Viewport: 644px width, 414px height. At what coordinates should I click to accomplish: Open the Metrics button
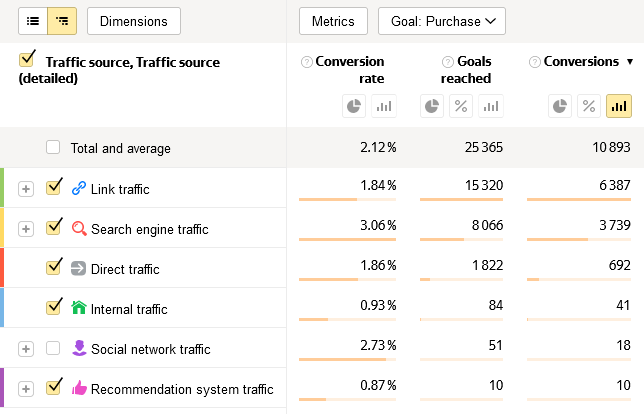click(333, 21)
